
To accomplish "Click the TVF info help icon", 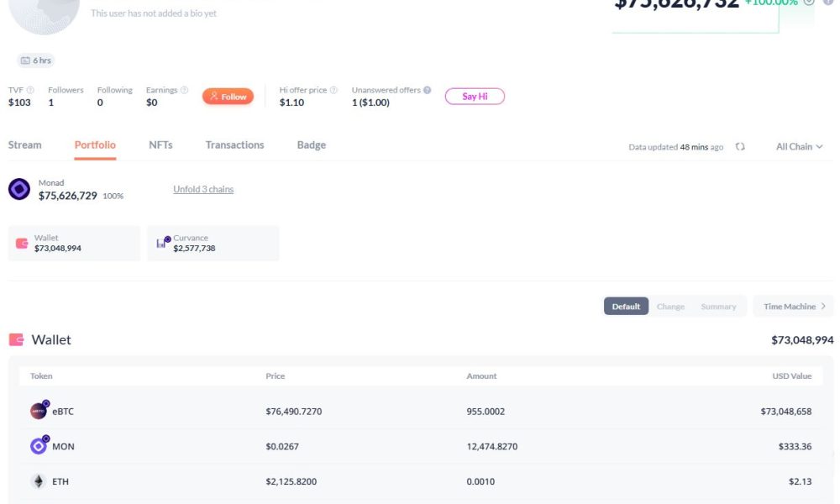I will pos(30,90).
